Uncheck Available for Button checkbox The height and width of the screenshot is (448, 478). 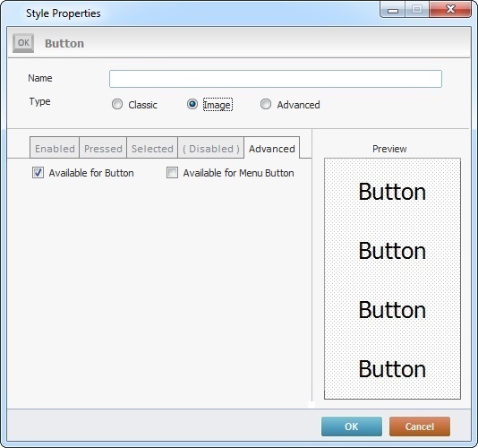coord(38,172)
